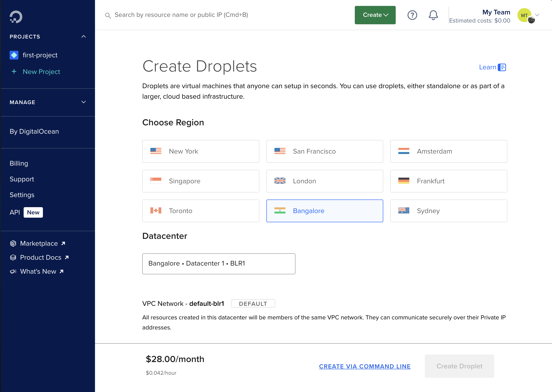This screenshot has width=552, height=392.
Task: Open first-project in the sidebar
Action: [x=40, y=55]
